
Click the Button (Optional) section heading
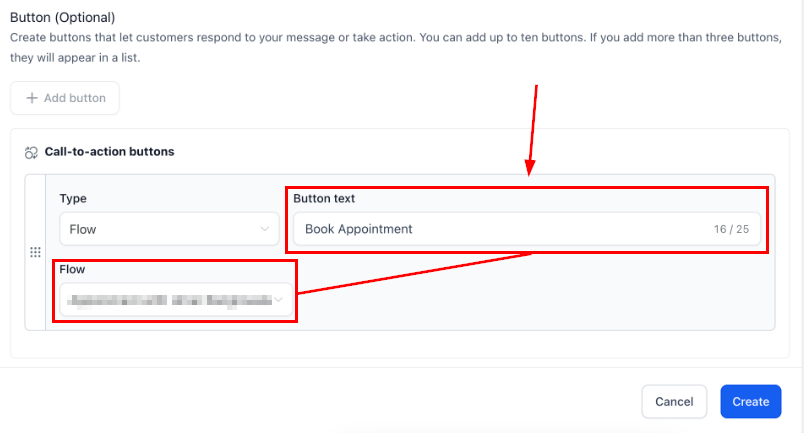tap(62, 18)
